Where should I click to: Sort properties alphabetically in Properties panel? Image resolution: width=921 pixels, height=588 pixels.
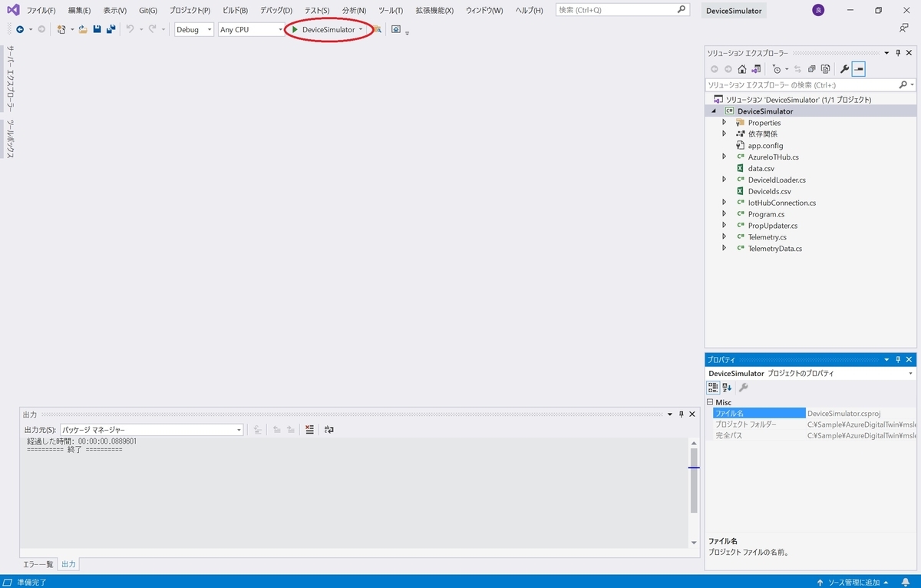pyautogui.click(x=727, y=388)
